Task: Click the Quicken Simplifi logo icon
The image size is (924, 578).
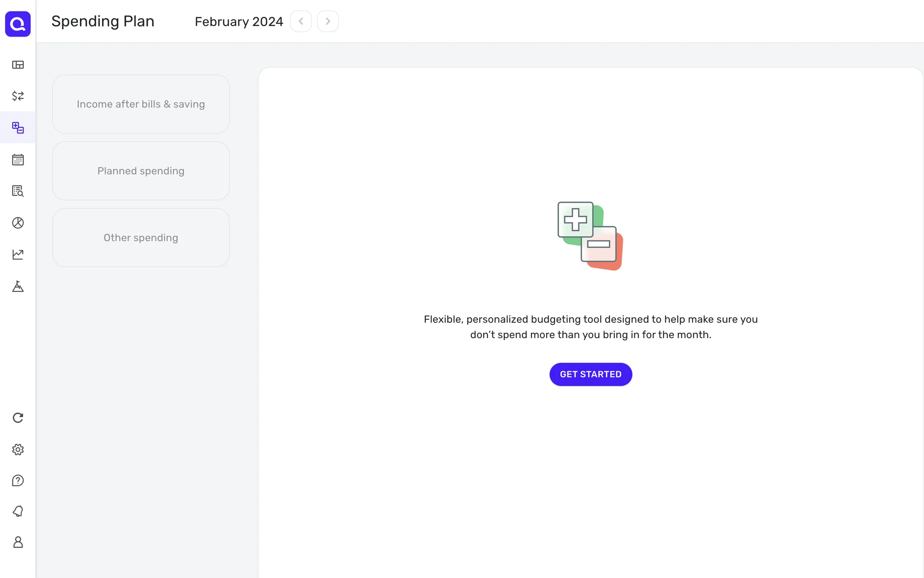Action: (x=18, y=24)
